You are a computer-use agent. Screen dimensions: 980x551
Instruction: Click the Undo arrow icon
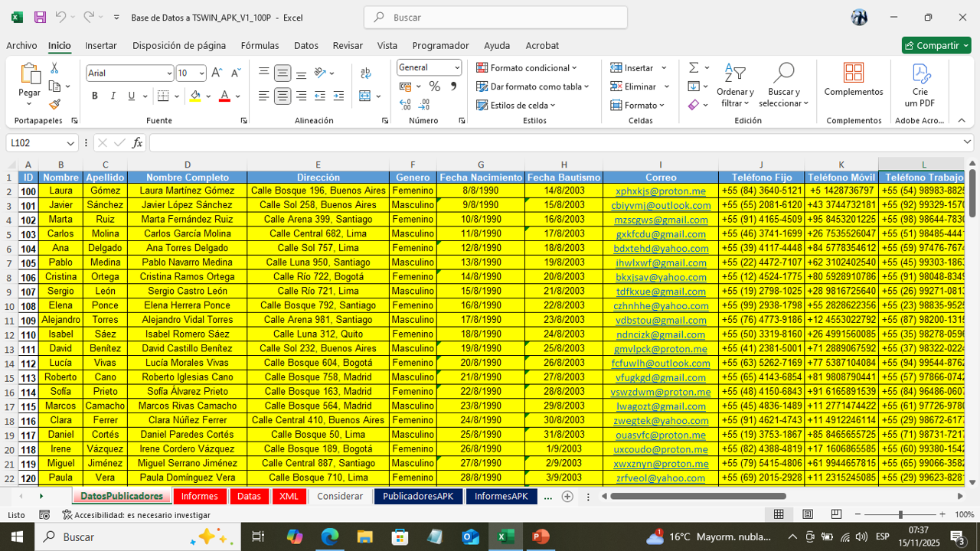60,17
